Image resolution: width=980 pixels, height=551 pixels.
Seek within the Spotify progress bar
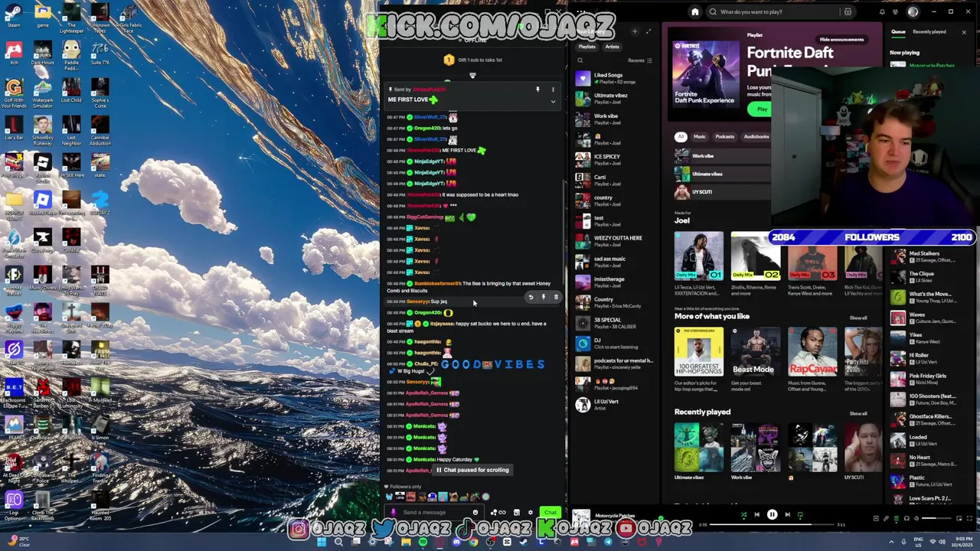773,525
